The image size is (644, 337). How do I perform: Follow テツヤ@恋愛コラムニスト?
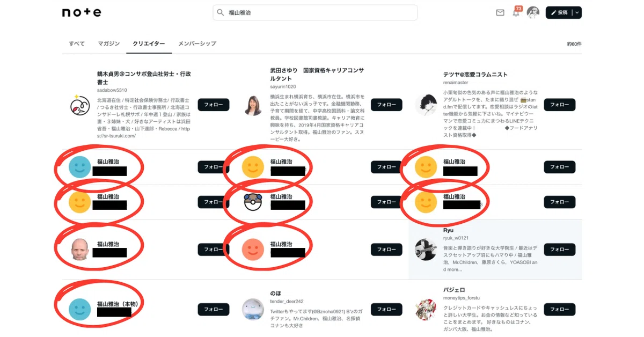click(560, 105)
